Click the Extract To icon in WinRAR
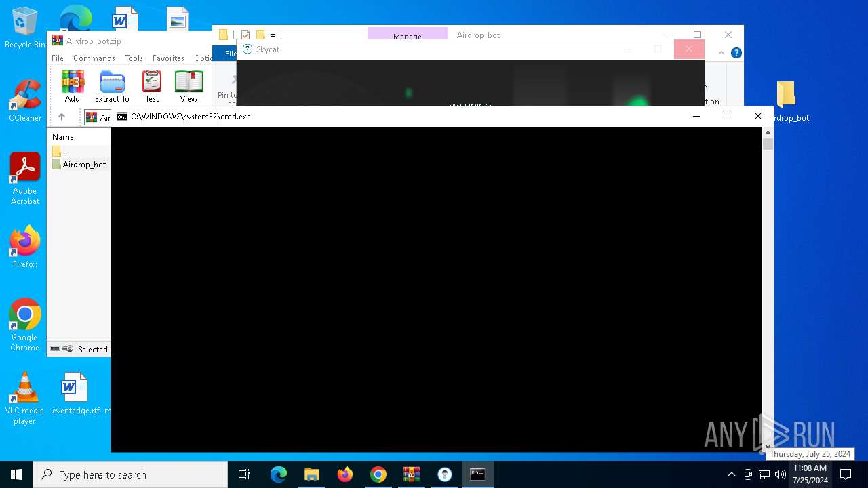Viewport: 868px width, 488px height. coord(112,86)
